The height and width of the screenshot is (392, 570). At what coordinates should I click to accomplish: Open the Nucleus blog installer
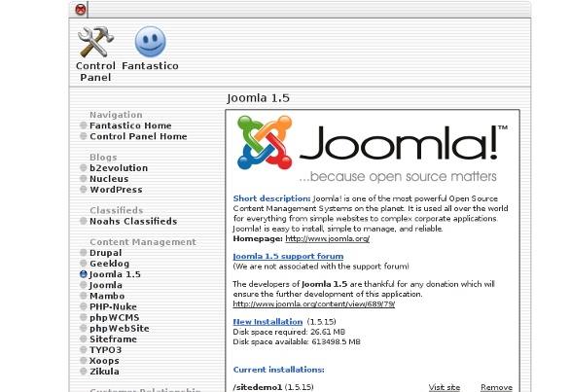click(109, 179)
